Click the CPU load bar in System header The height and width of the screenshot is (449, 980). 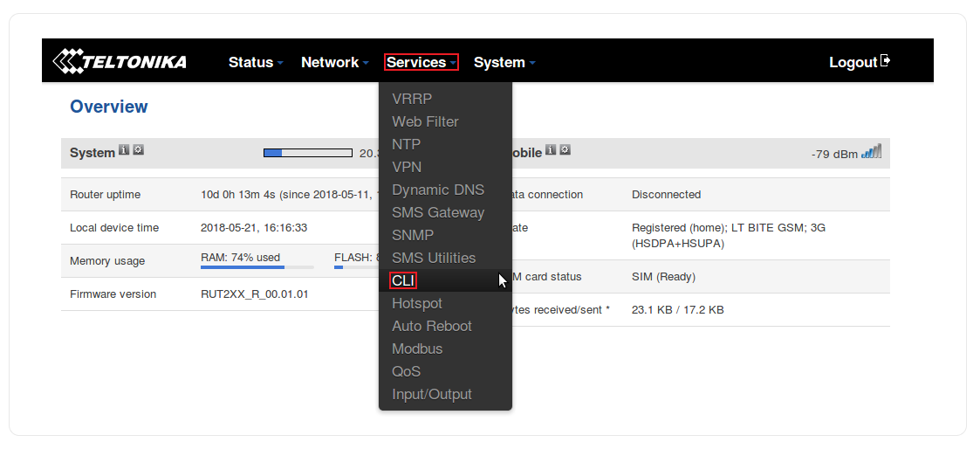coord(307,153)
